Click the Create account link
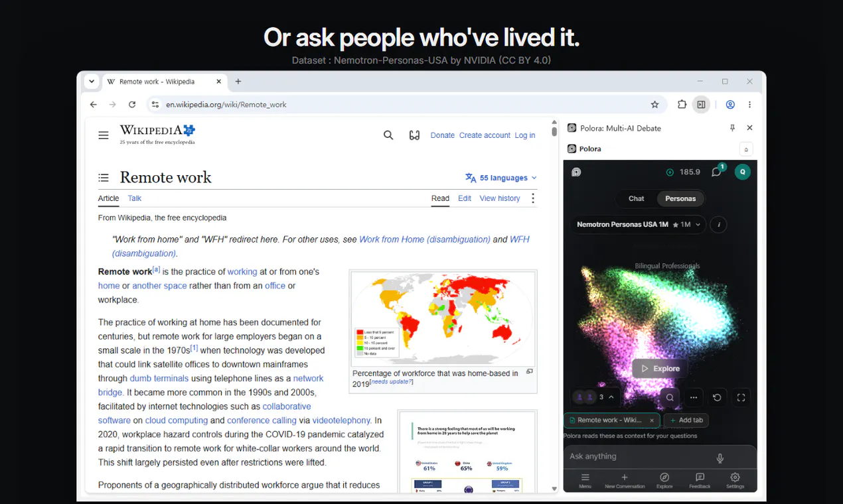Screen dimensions: 843x504 (x=485, y=135)
